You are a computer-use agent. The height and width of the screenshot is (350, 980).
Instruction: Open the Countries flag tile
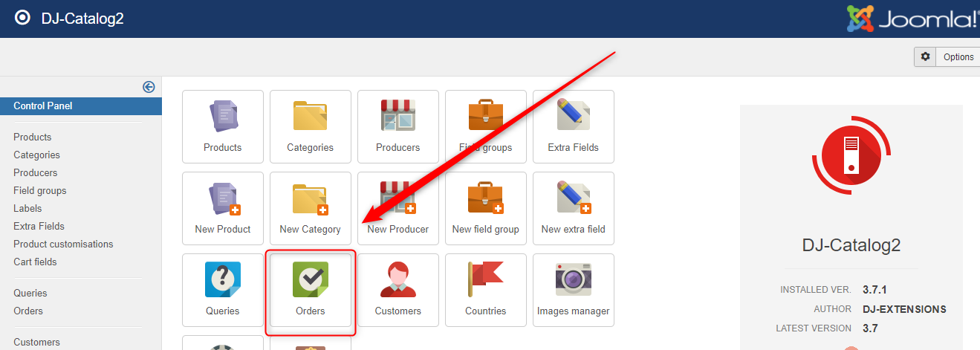point(486,290)
